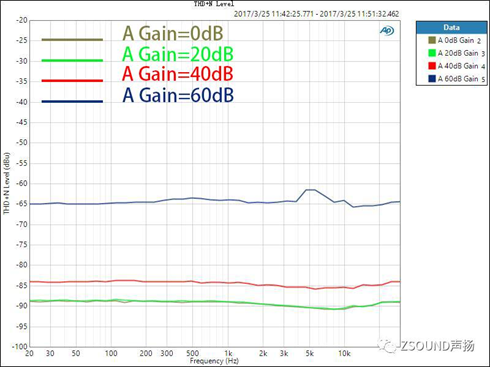Click the blue A 60dB Gain swatch
This screenshot has height=367, width=490.
[432, 79]
